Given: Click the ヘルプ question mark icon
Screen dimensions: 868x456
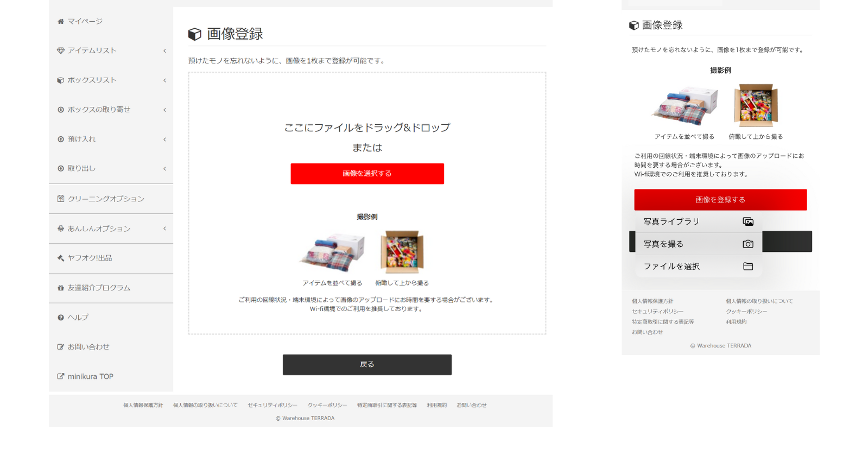Looking at the screenshot, I should tap(61, 318).
